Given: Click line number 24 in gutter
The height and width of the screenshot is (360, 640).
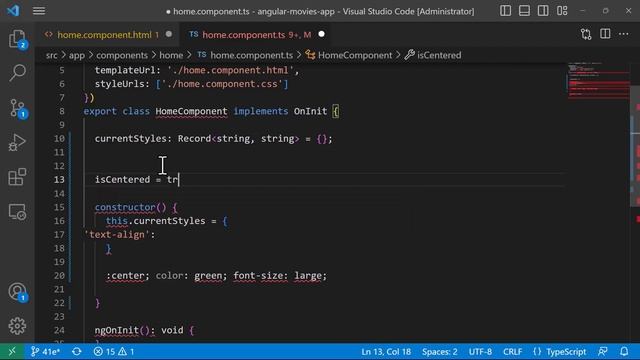Looking at the screenshot, I should (59, 330).
